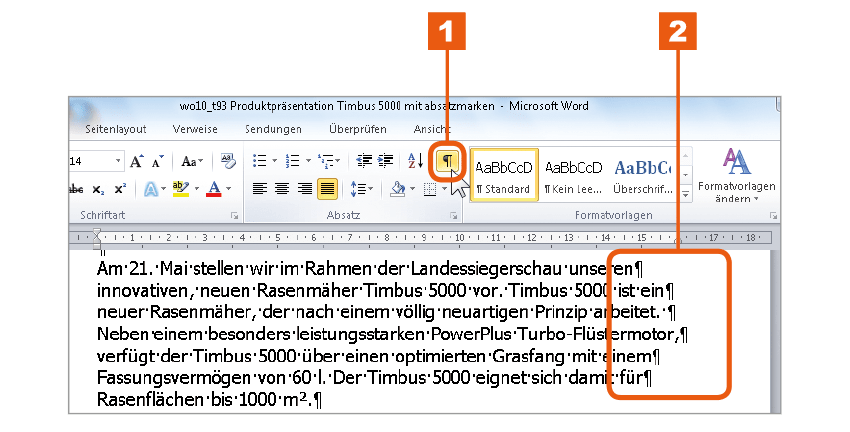This screenshot has width=850, height=432.
Task: Select the Standard style
Action: click(504, 175)
